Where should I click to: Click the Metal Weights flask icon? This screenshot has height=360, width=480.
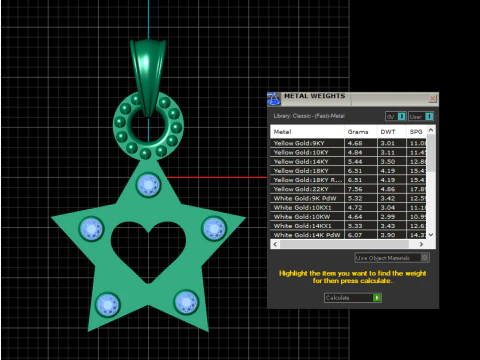click(274, 99)
